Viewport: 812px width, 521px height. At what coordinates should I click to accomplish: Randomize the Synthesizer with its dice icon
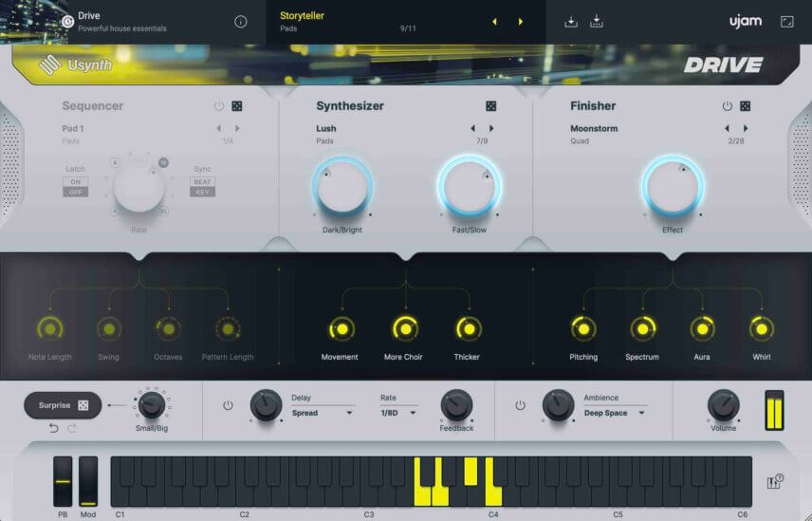pos(491,106)
